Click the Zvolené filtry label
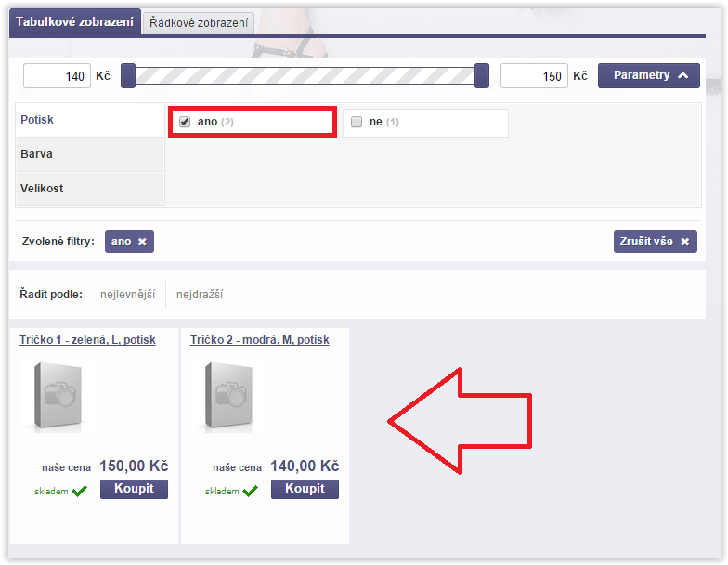Image resolution: width=728 pixels, height=565 pixels. [x=58, y=242]
